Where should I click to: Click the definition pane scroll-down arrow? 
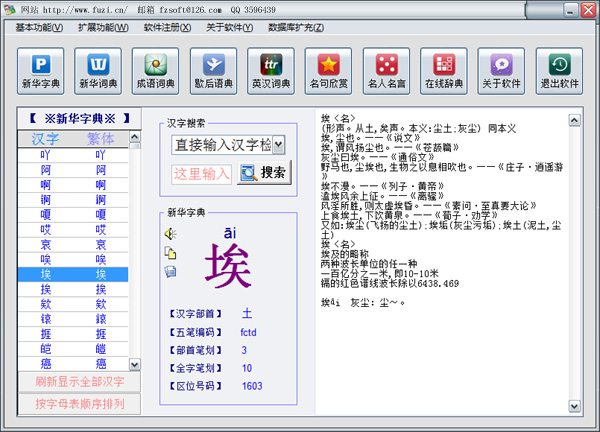pos(574,406)
